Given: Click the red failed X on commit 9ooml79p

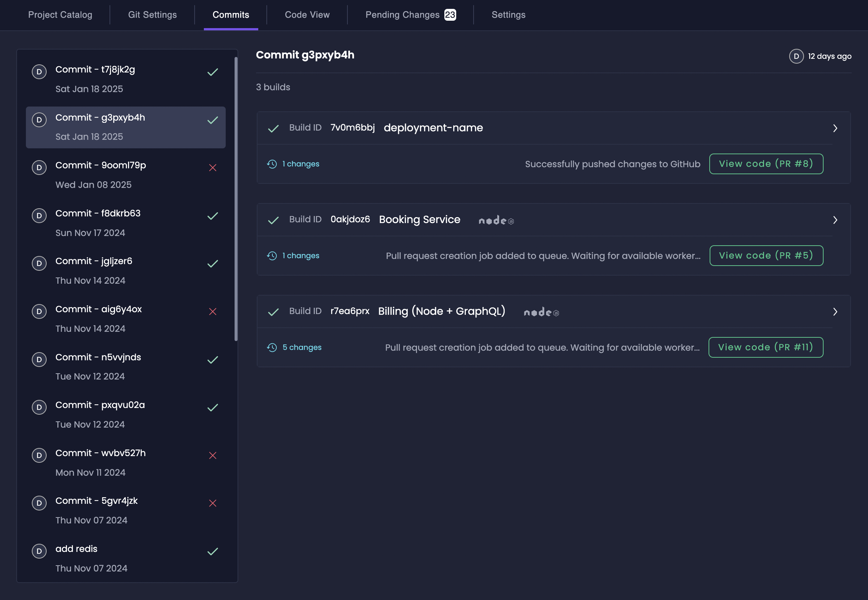Looking at the screenshot, I should pos(212,168).
